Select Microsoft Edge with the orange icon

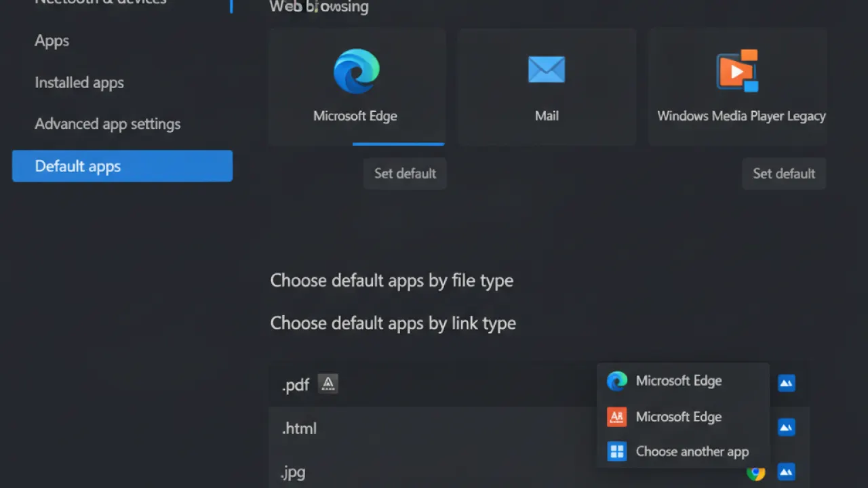coord(683,417)
